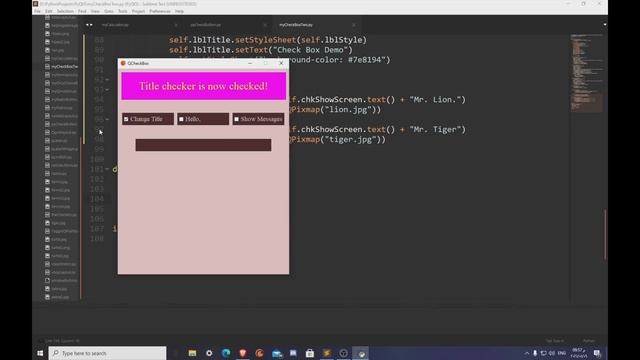Viewport: 640px width, 360px height.
Task: Launch Microsoft Edge from the taskbar
Action: pyautogui.click(x=226, y=353)
